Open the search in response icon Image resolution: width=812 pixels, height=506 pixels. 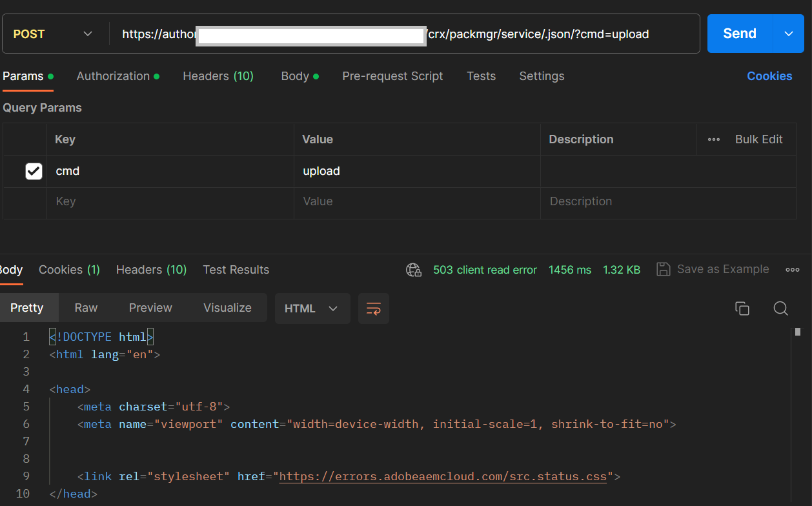point(780,309)
